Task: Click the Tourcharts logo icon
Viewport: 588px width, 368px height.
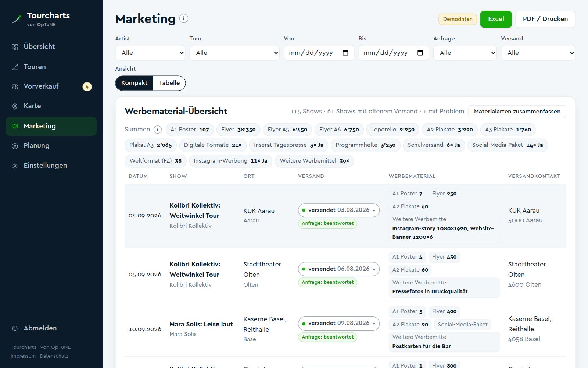Action: [x=17, y=19]
